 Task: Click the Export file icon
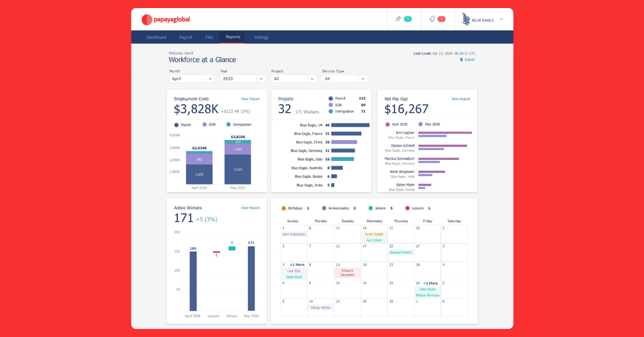(461, 60)
